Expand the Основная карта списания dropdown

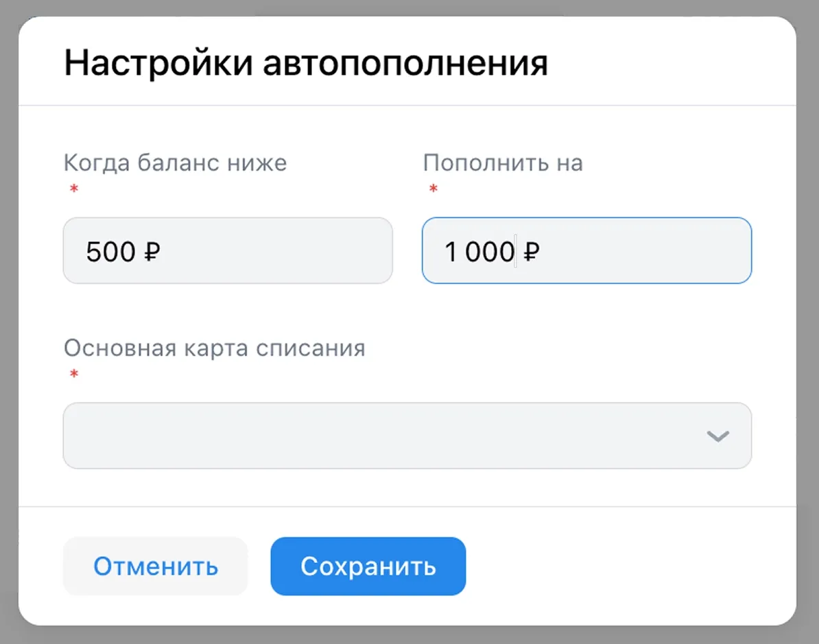(407, 436)
